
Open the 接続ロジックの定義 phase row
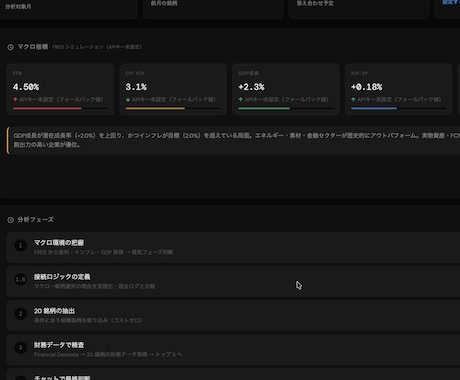[x=233, y=281]
